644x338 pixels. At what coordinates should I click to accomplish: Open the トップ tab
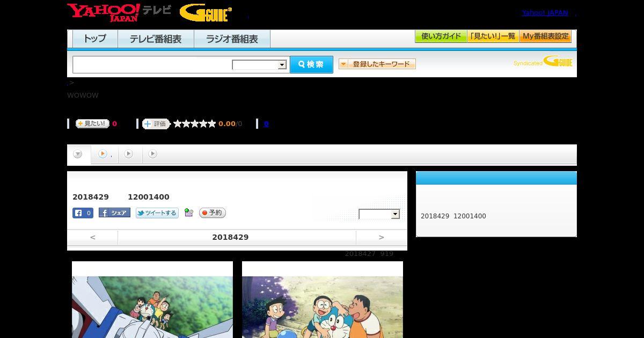(95, 39)
